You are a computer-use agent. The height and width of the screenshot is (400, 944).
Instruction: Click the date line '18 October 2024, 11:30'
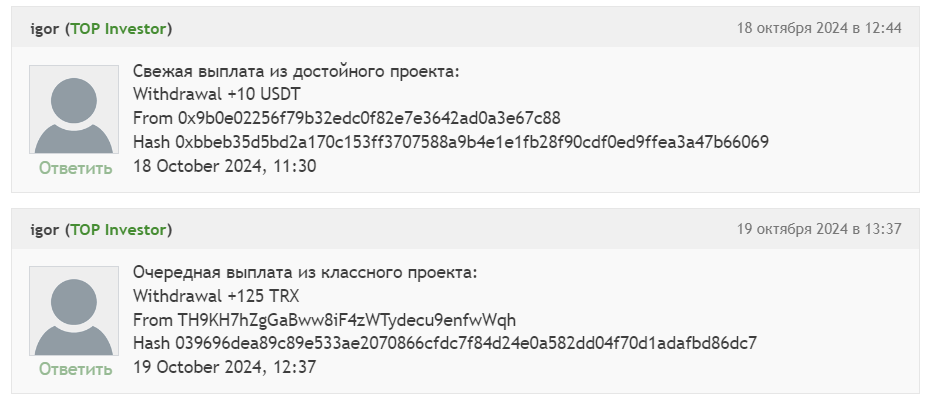point(225,166)
